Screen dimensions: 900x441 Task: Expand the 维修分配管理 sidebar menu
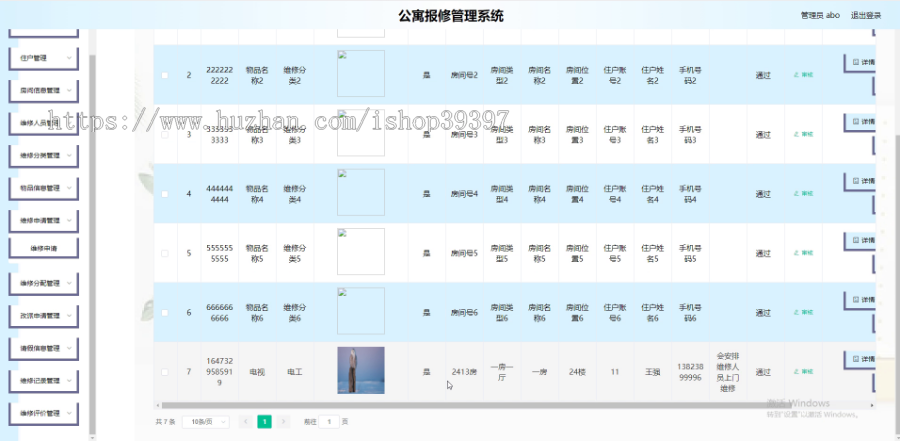(44, 284)
